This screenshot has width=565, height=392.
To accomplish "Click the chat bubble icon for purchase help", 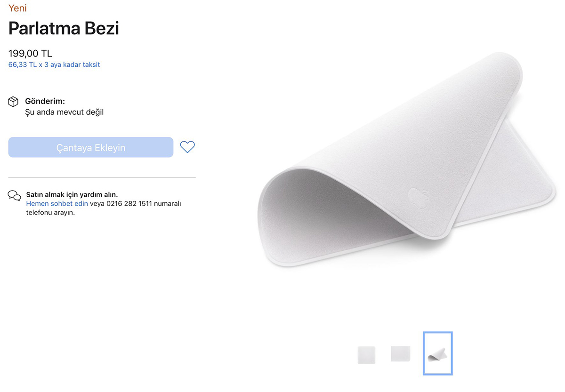I will point(14,196).
